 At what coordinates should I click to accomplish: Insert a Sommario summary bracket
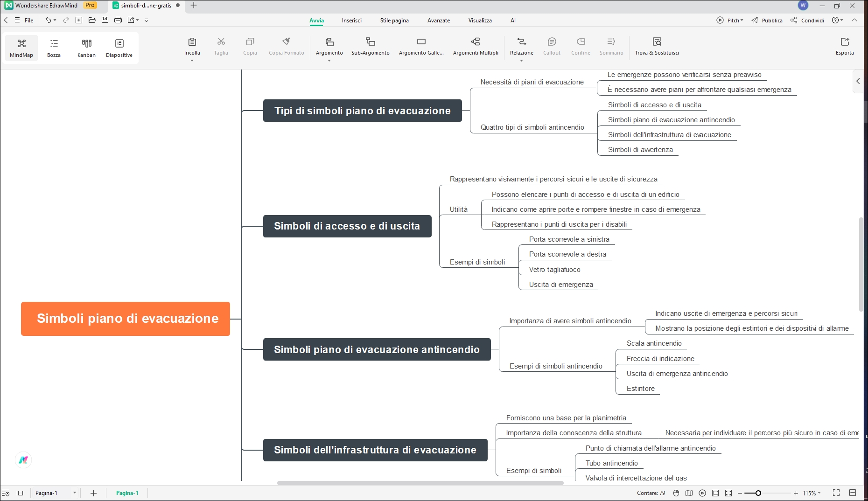(x=611, y=46)
